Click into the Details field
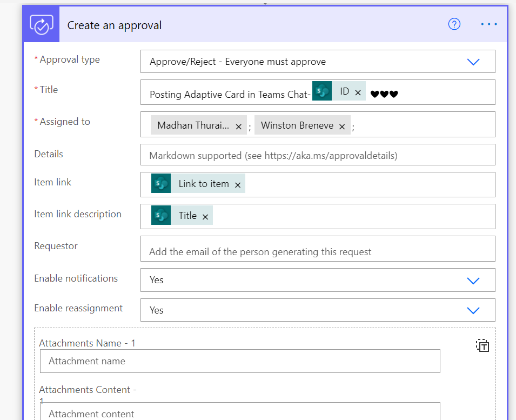The height and width of the screenshot is (420, 516). 318,155
